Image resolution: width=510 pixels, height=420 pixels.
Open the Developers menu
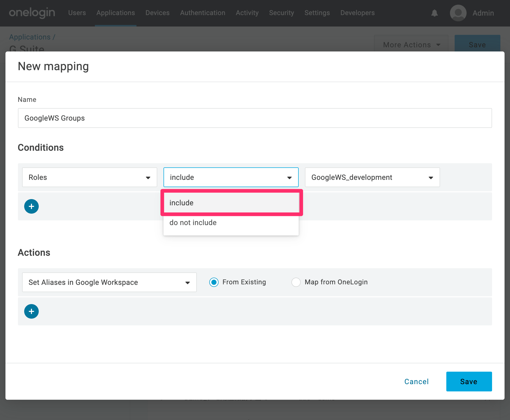click(x=358, y=13)
